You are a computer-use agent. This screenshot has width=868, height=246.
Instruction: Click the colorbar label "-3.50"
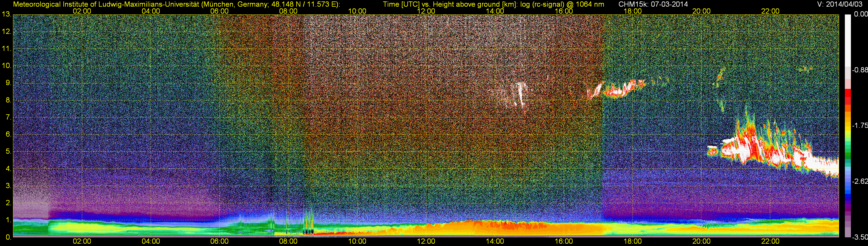click(x=860, y=237)
